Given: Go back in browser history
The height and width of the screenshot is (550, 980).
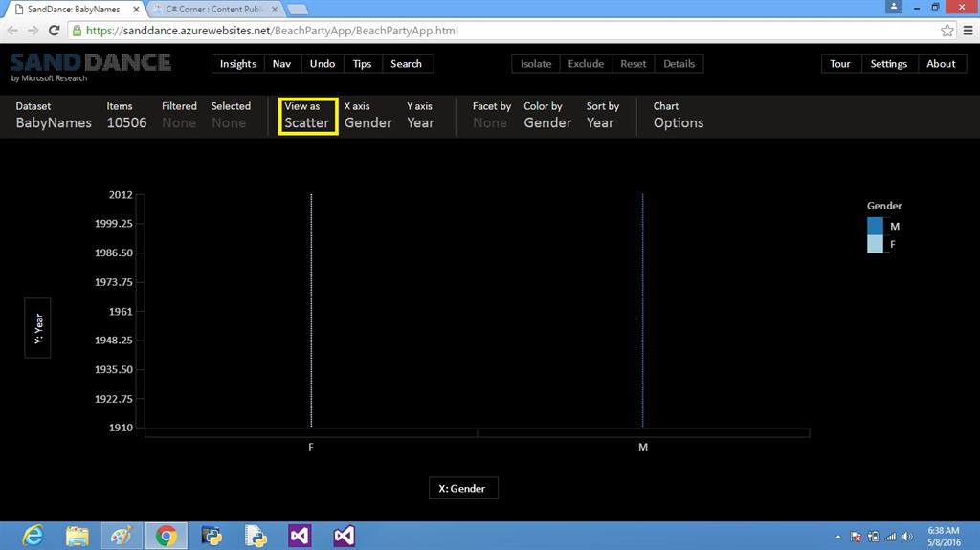Looking at the screenshot, I should (13, 31).
